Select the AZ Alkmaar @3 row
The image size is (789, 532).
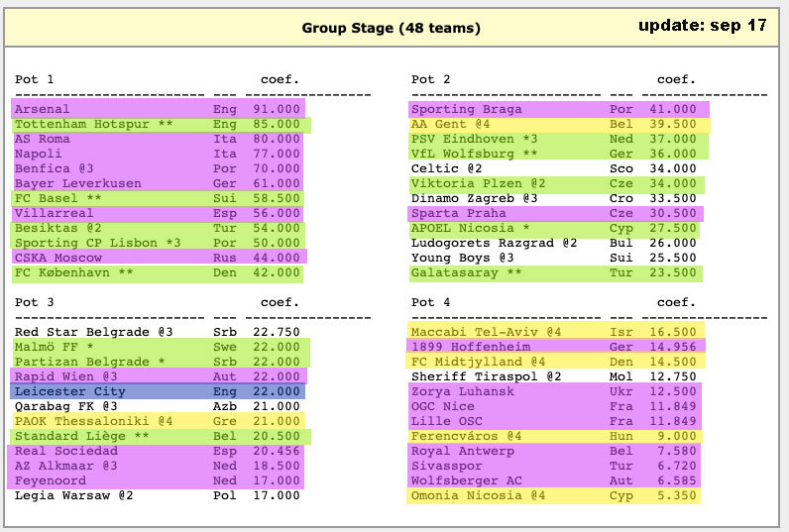(x=158, y=466)
